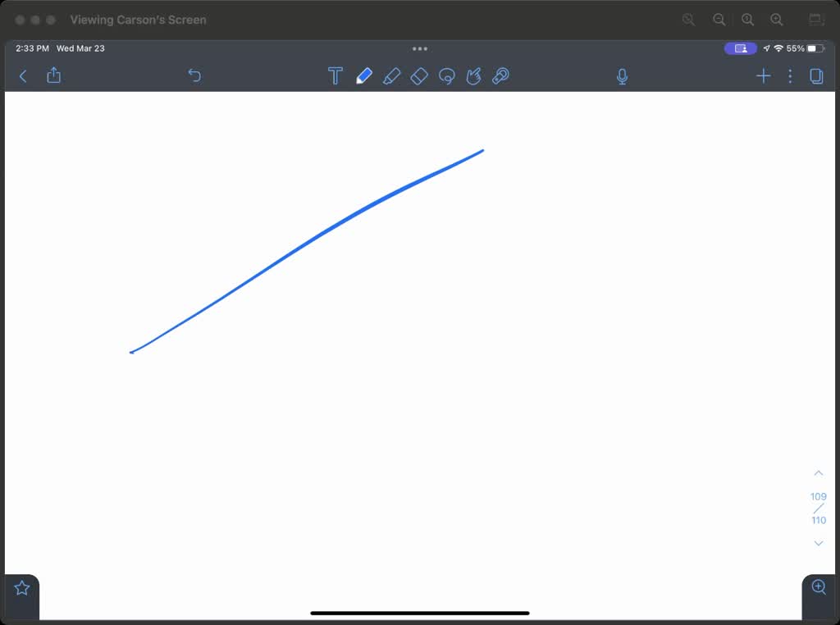Screen dimensions: 840x625
Task: Toggle the favorites star toolbar
Action: (x=21, y=586)
